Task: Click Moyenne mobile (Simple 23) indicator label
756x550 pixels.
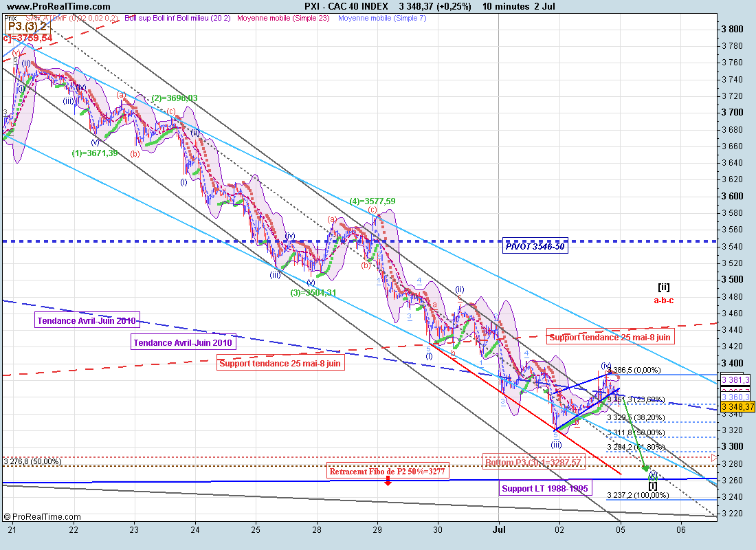Action: pos(283,18)
